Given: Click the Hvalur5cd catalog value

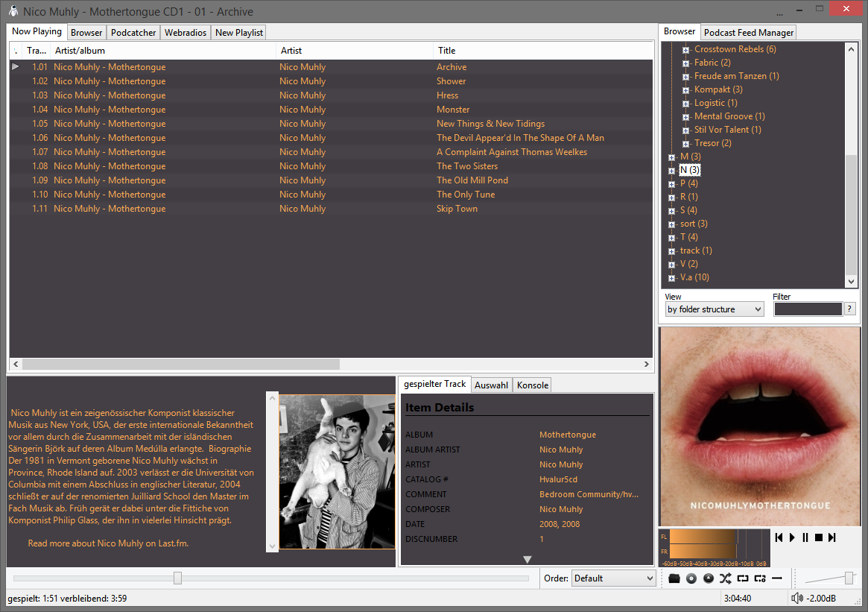Looking at the screenshot, I should point(558,479).
